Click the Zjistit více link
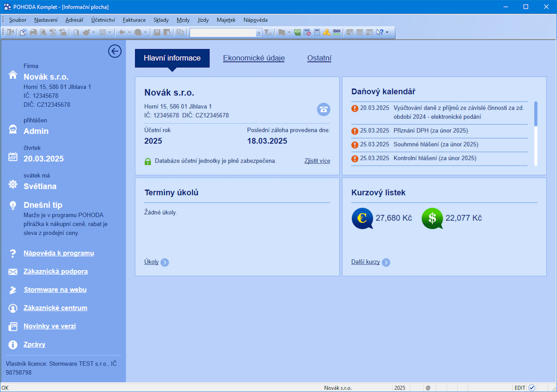This screenshot has height=392, width=557. click(x=317, y=161)
